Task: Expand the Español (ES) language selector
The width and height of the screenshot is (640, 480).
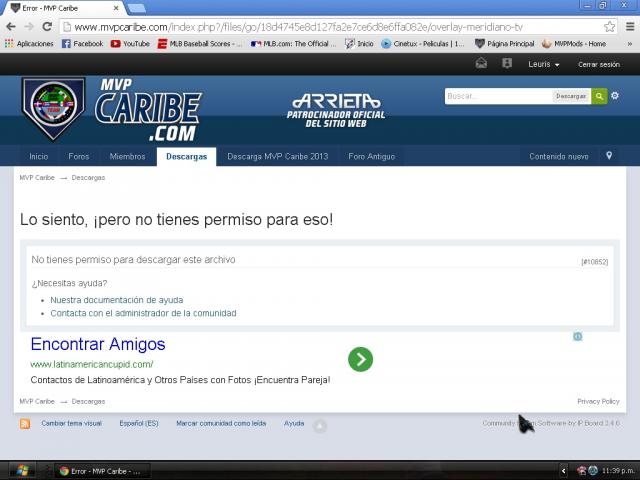Action: (x=139, y=423)
